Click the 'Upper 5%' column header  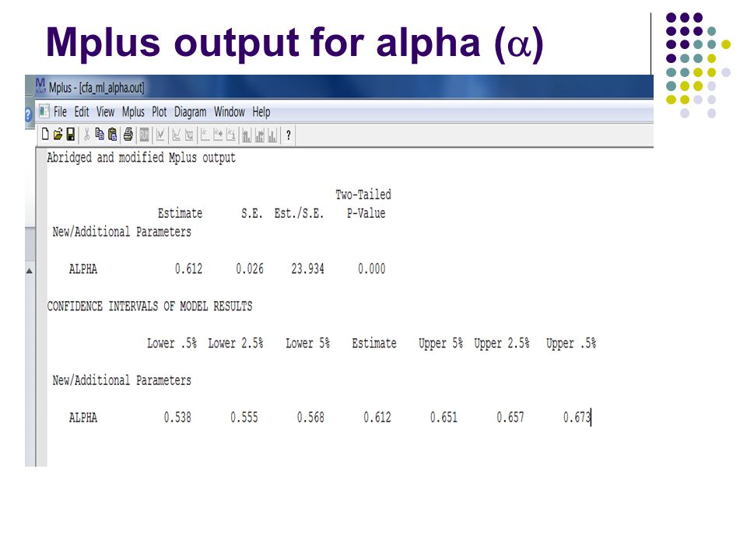coord(440,343)
